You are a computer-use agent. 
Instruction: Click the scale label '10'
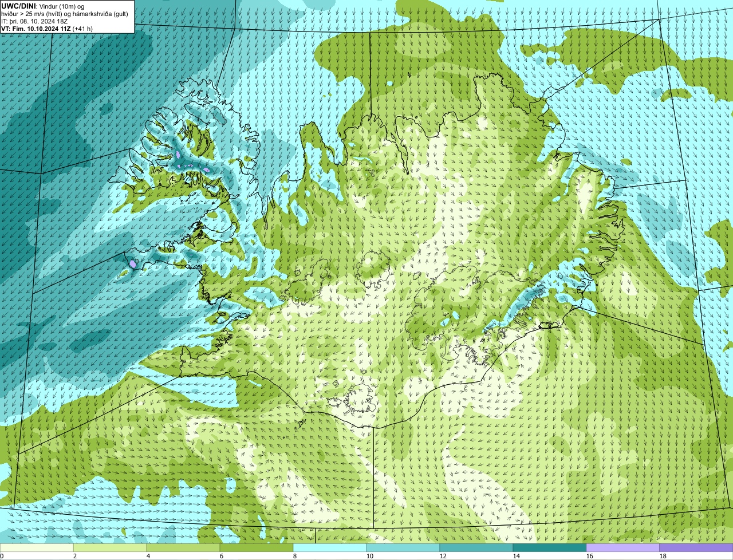click(370, 556)
